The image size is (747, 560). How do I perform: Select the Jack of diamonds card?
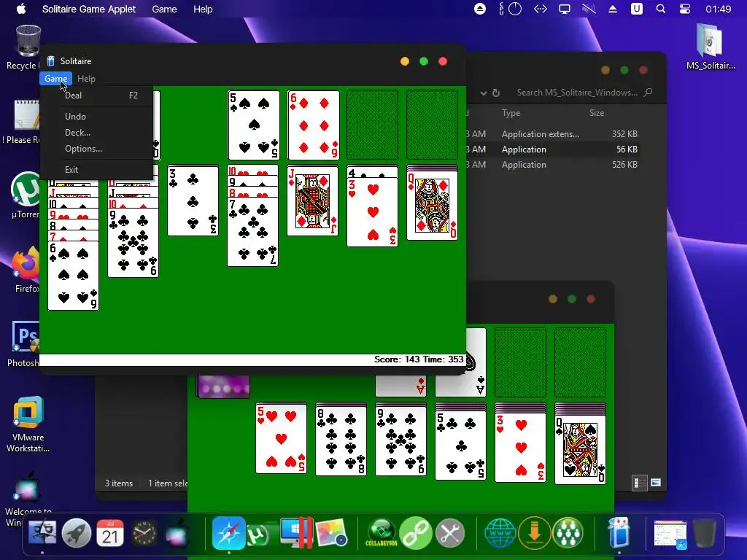(x=312, y=201)
